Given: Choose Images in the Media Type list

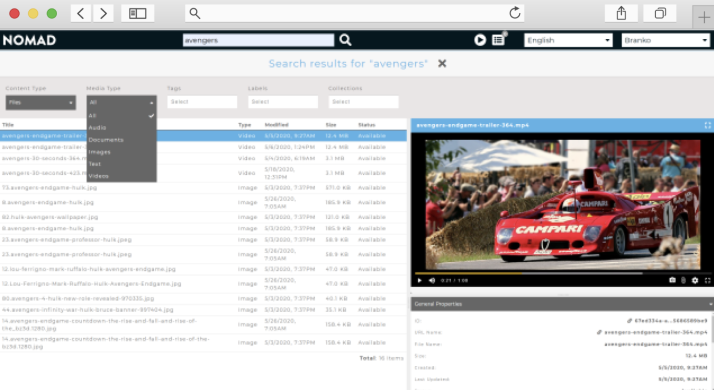Looking at the screenshot, I should (122, 152).
